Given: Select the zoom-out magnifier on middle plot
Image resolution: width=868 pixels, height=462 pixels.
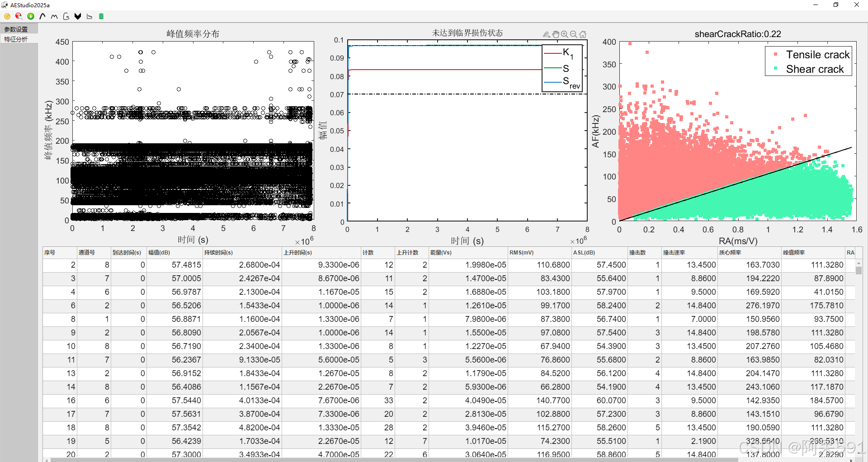Looking at the screenshot, I should (574, 34).
